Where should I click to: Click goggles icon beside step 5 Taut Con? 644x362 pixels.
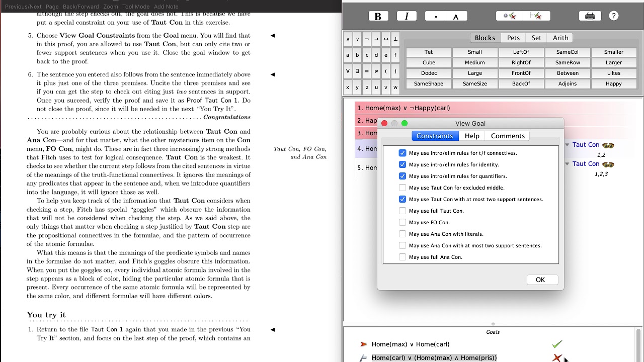[x=608, y=164]
